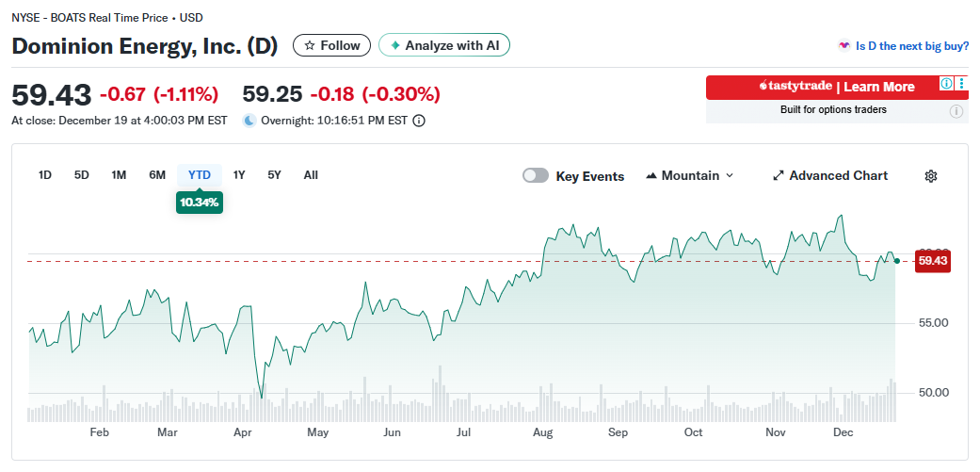Select the 5D time range tab
Viewport: 980px width, 472px height.
(82, 174)
